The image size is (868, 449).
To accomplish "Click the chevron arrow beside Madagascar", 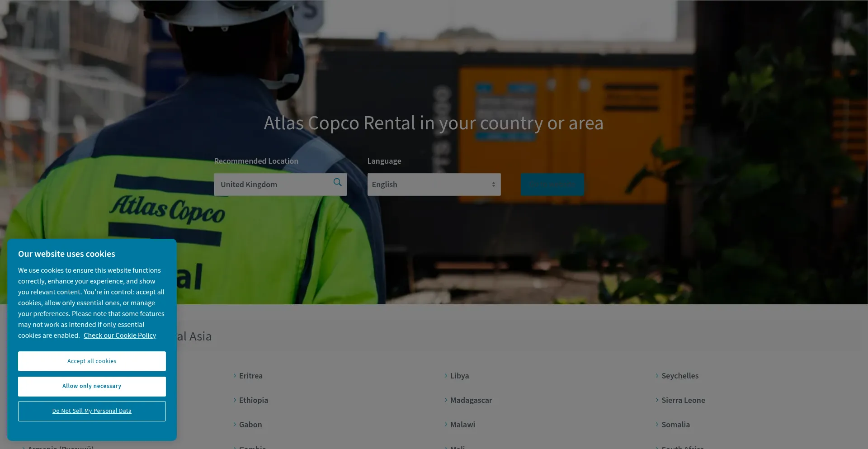I will [x=446, y=400].
